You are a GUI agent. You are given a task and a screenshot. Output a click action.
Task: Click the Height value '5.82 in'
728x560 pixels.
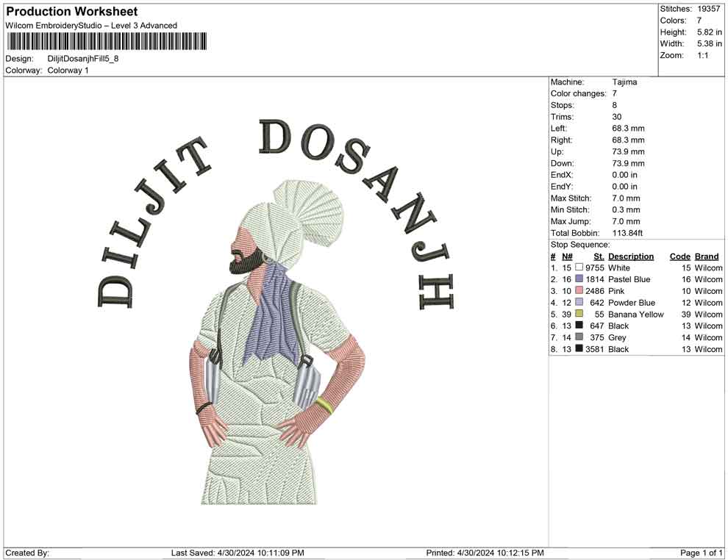pyautogui.click(x=710, y=32)
